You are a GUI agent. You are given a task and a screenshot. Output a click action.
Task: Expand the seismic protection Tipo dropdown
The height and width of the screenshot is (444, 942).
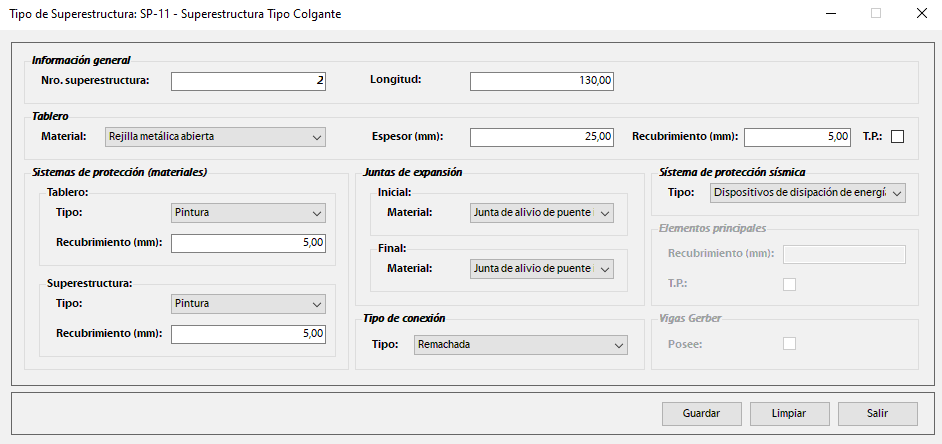[x=807, y=192]
